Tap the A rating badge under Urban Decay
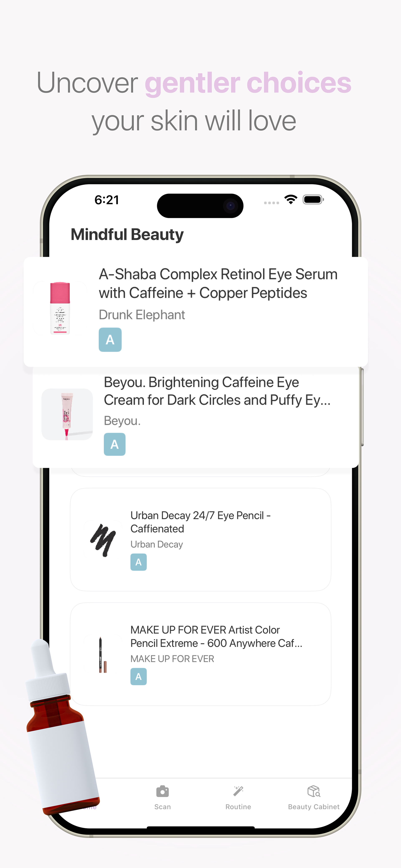 click(x=138, y=562)
